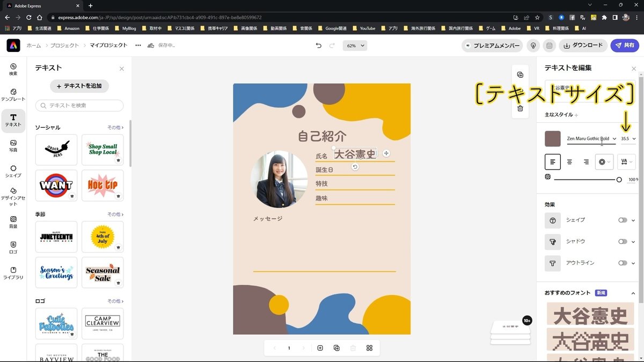Screen dimensions: 644x362
Task: Open the 写真 photos panel
Action: (13, 146)
